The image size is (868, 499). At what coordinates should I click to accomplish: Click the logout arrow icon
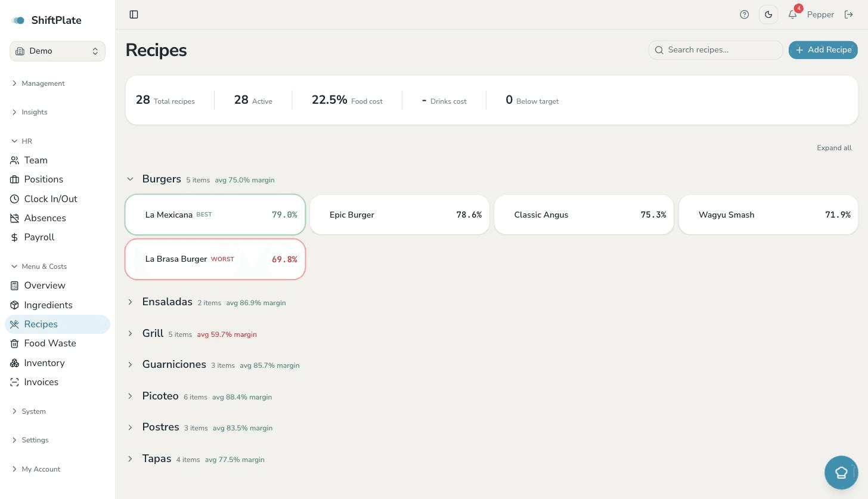click(x=849, y=14)
